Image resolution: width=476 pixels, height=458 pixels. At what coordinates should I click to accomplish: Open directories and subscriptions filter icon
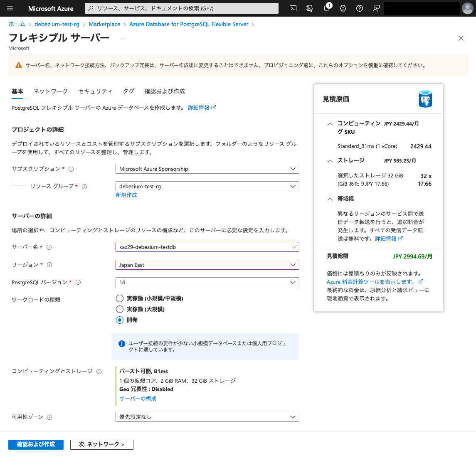click(x=310, y=8)
